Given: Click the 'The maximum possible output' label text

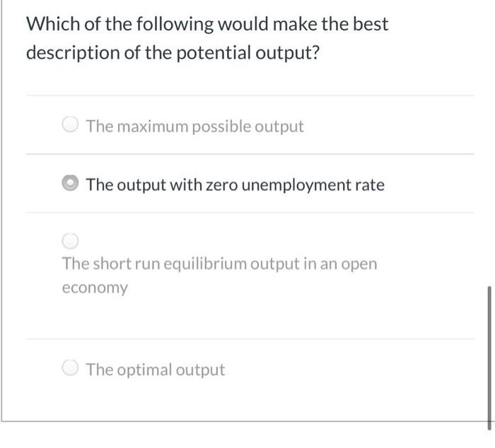Looking at the screenshot, I should click(x=194, y=127).
